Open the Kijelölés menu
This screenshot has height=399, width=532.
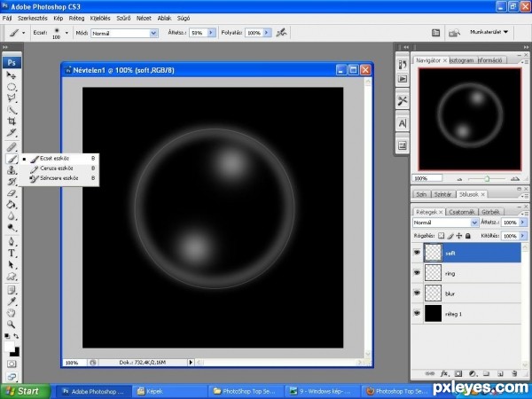[x=100, y=18]
